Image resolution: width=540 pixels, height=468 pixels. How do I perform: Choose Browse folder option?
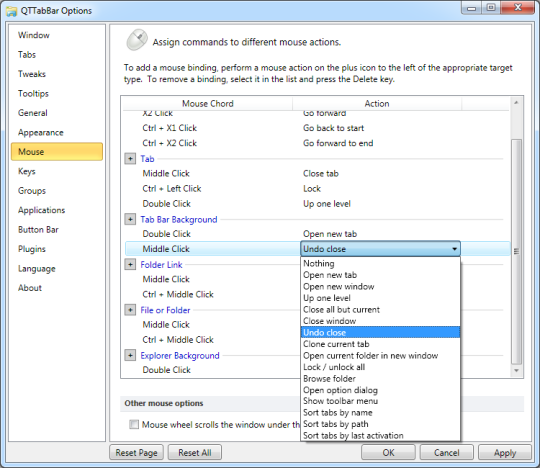pos(380,378)
